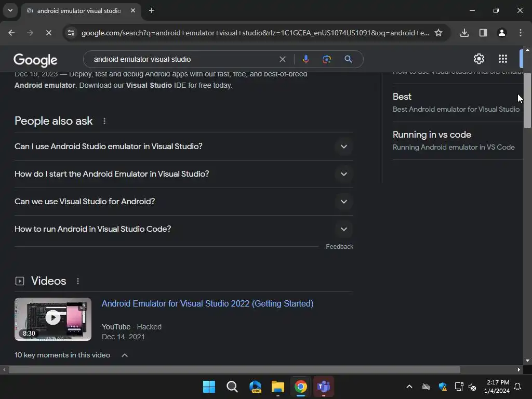Expand 'How do I start the Android Emulator' question
Image resolution: width=532 pixels, height=399 pixels.
pos(183,174)
